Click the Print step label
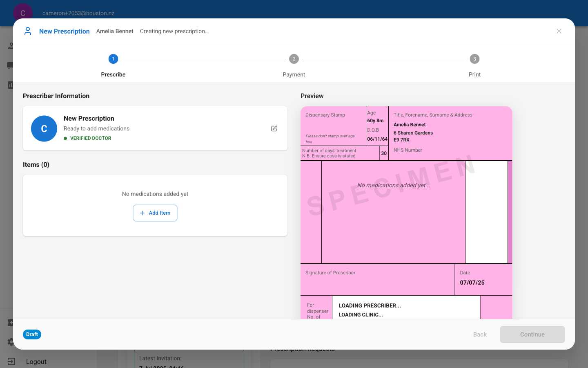 [x=474, y=74]
